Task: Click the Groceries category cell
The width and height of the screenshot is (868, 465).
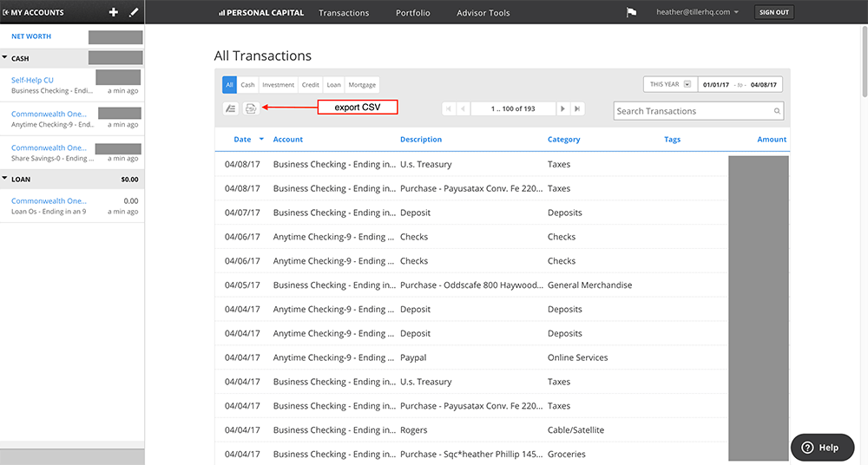Action: click(x=566, y=454)
